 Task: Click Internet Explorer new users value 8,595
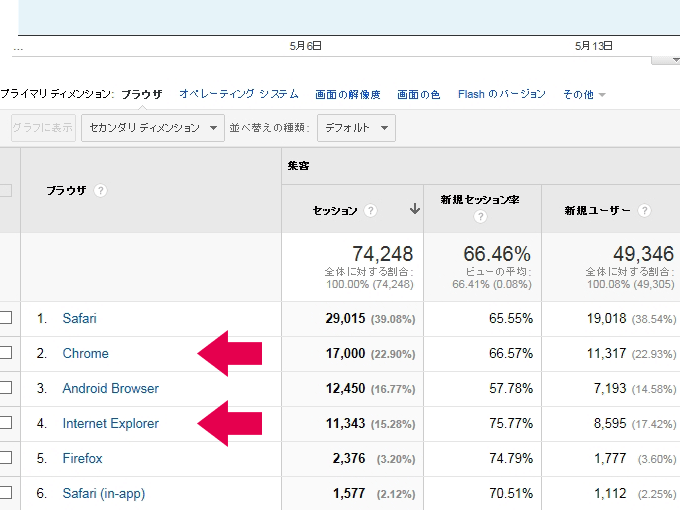click(610, 423)
